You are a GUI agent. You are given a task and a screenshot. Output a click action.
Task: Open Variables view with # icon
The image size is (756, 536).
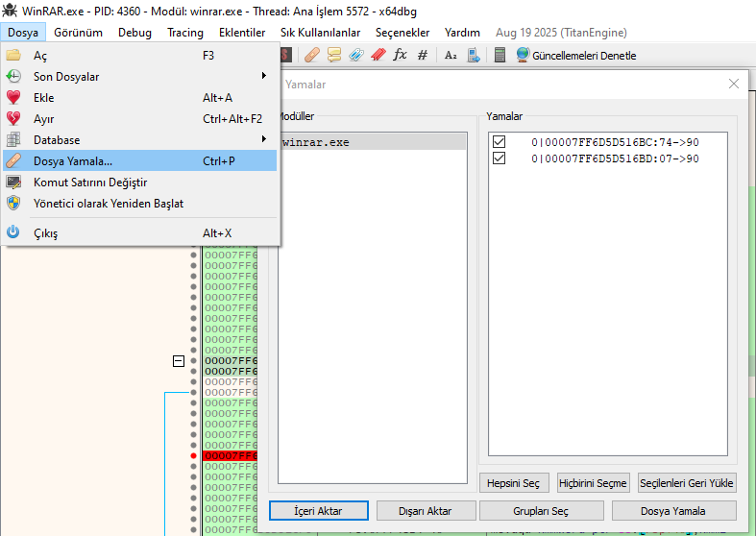[423, 55]
